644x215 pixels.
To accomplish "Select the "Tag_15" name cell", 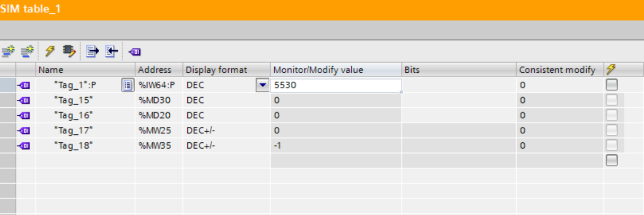I will pos(85,100).
